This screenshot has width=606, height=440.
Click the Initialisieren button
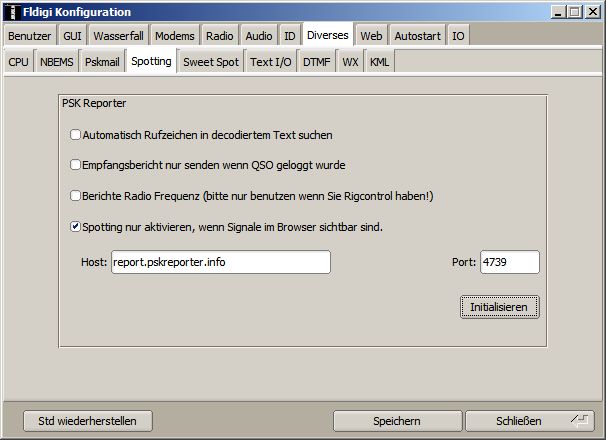(499, 307)
